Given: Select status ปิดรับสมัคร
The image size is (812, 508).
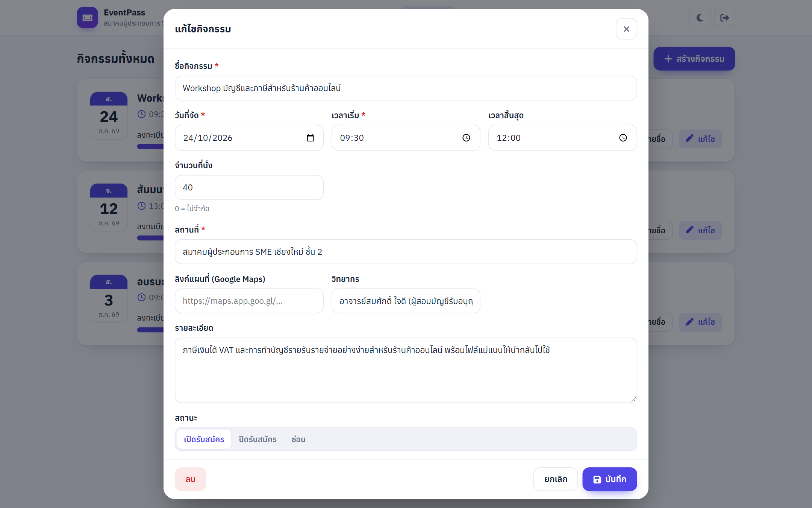Looking at the screenshot, I should [x=258, y=439].
